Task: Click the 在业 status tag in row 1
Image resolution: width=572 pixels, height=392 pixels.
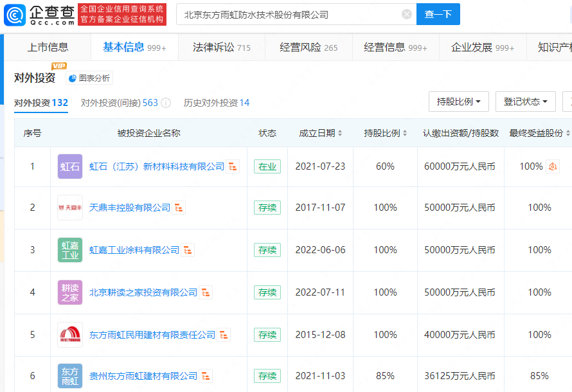Action: tap(267, 166)
